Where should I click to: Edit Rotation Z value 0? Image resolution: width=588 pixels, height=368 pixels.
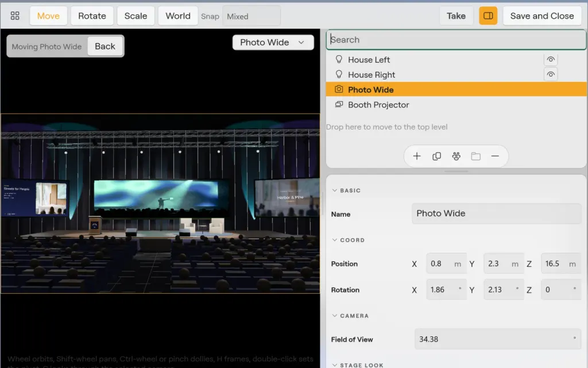coord(561,290)
